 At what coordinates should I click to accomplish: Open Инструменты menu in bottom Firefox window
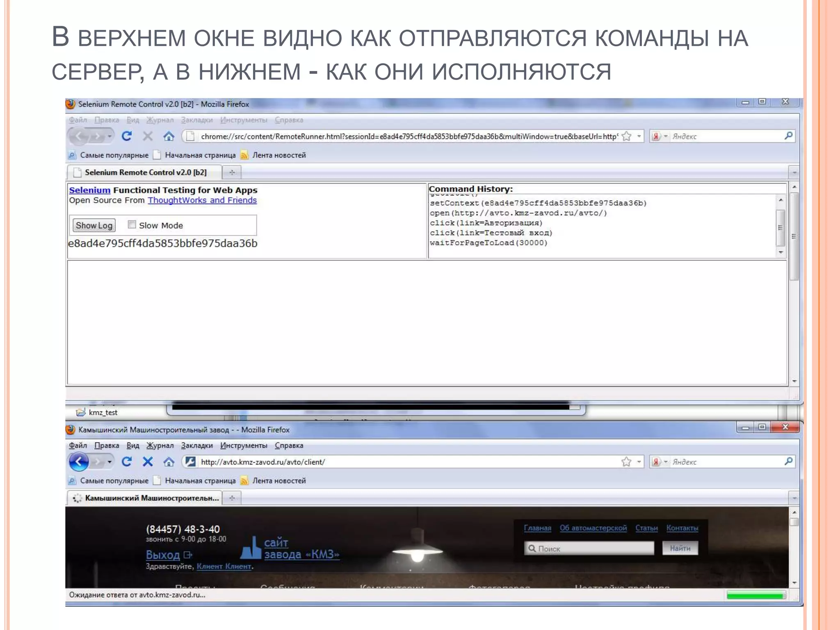click(244, 445)
